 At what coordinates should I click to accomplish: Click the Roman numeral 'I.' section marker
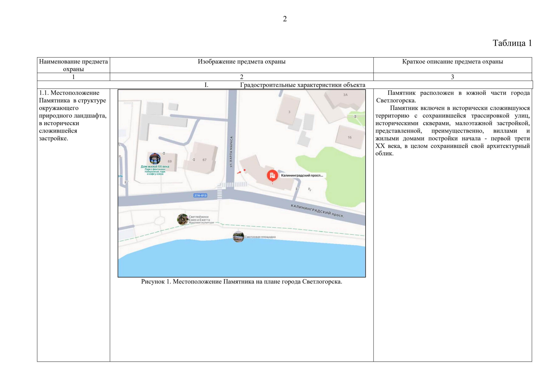(206, 85)
